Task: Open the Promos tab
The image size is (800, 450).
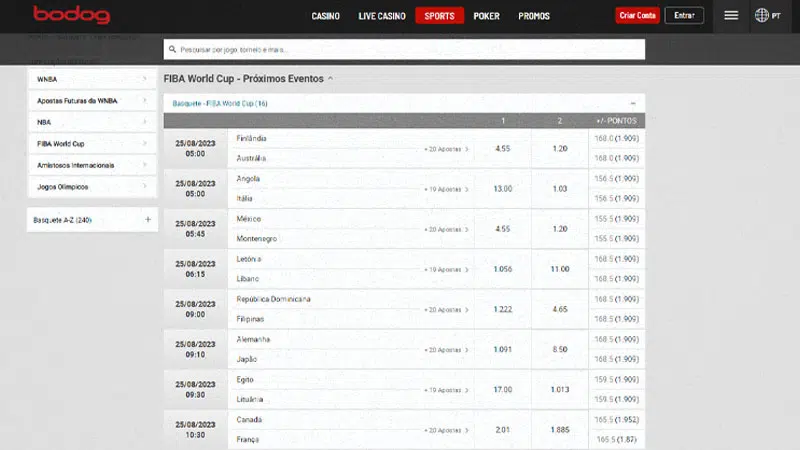Action: click(x=534, y=16)
